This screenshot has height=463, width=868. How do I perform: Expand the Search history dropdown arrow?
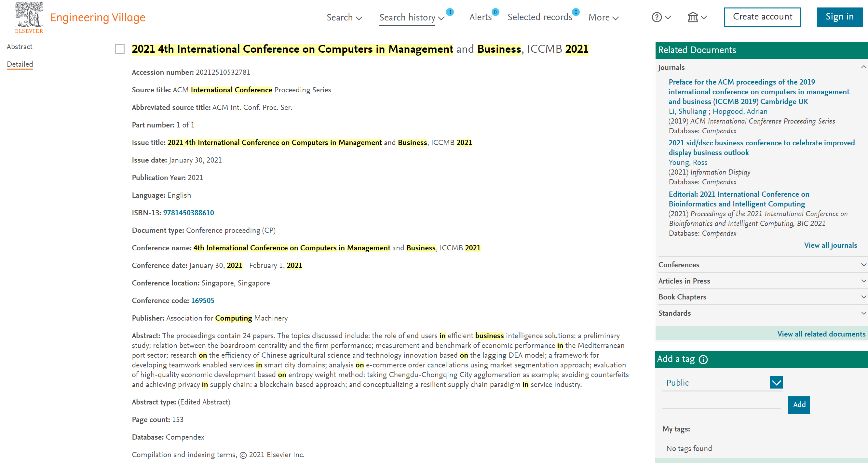point(441,18)
